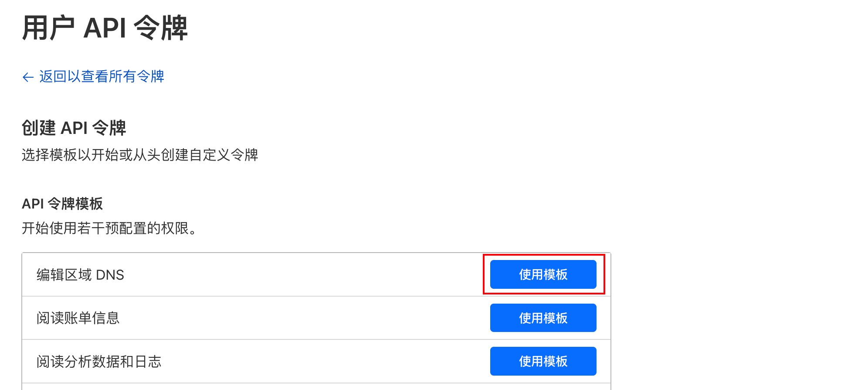Click the 开始使用若干预配置的权限 subtitle text
Screen dimensions: 868x390
pos(109,228)
